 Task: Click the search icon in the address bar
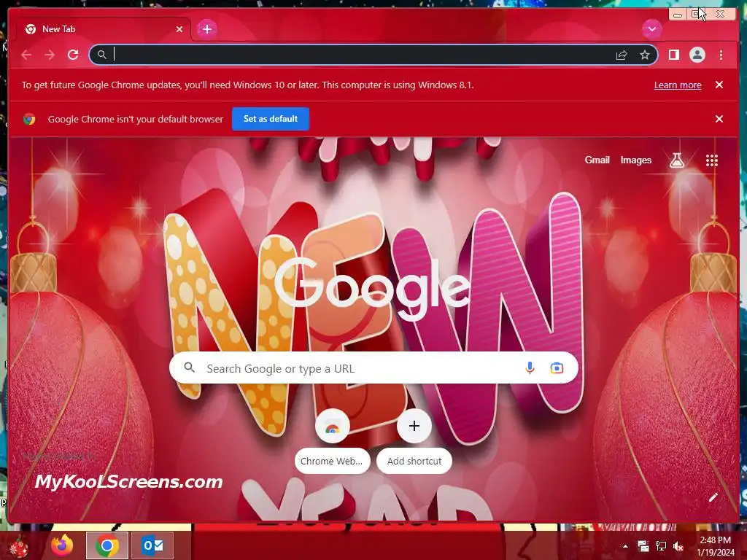[x=102, y=55]
